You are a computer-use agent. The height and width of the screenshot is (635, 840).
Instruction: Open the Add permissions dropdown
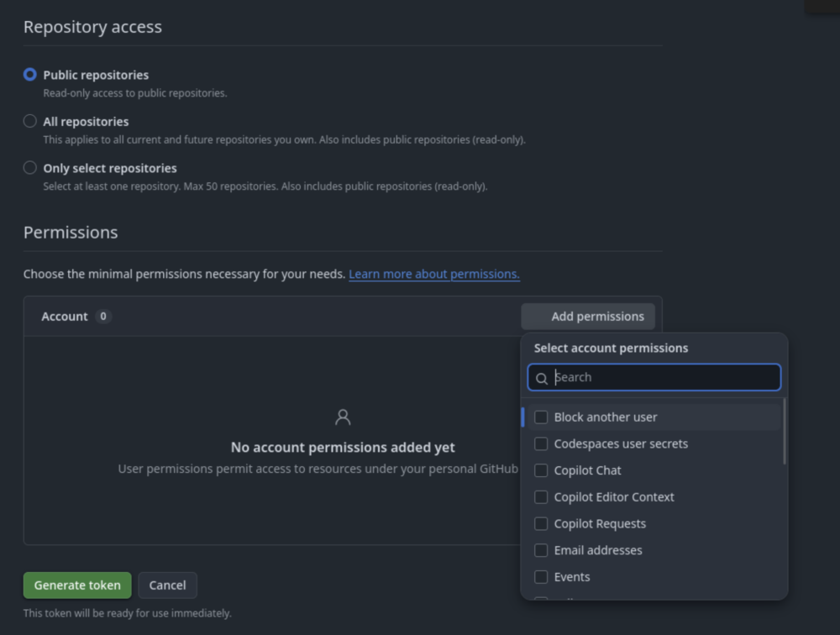point(588,317)
